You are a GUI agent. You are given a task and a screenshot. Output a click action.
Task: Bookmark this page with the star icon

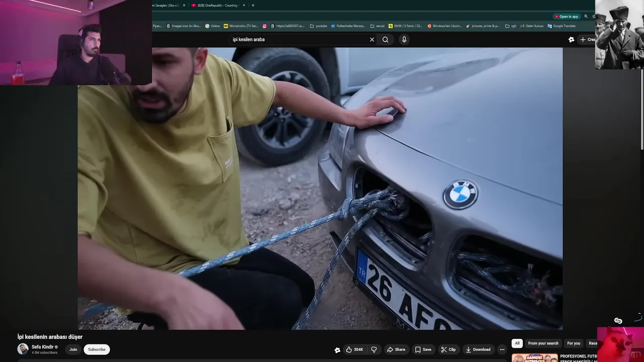point(593,17)
